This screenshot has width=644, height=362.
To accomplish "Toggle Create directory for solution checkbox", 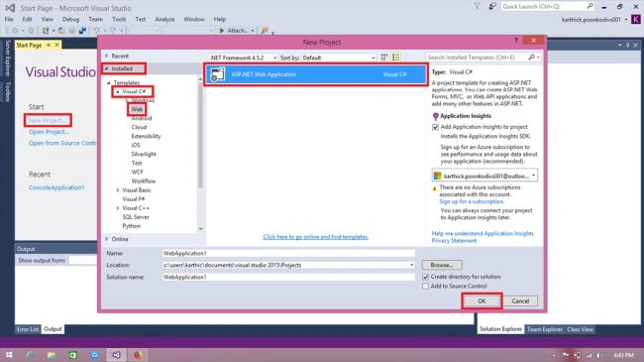I will pos(425,277).
